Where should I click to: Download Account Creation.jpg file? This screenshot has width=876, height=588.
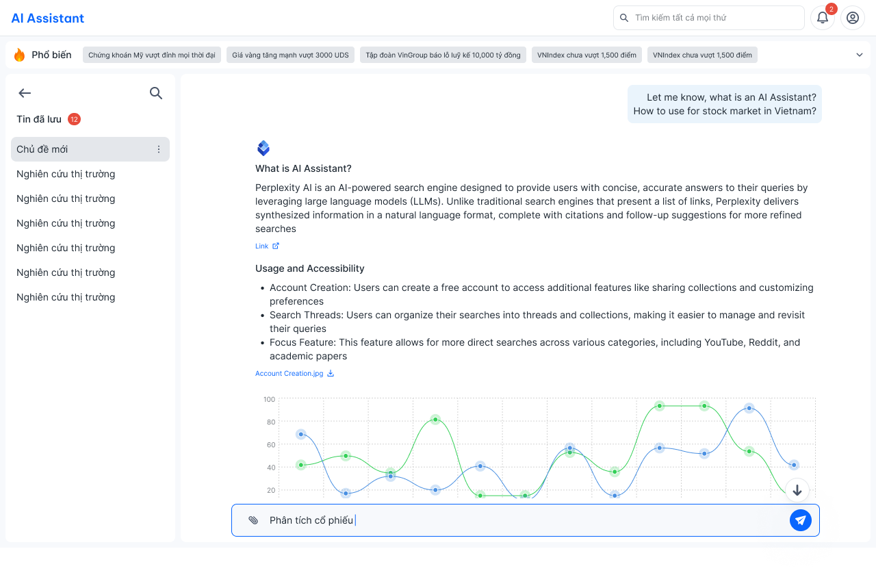pyautogui.click(x=294, y=374)
